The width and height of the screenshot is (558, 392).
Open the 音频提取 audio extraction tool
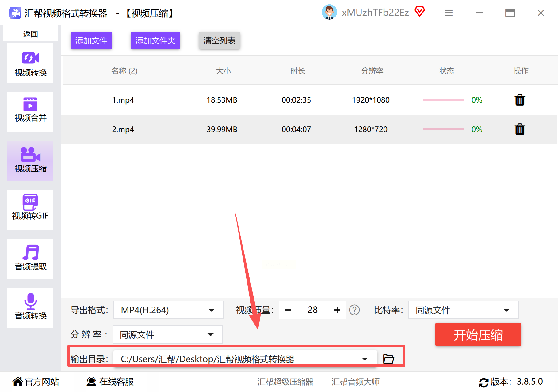pos(30,259)
